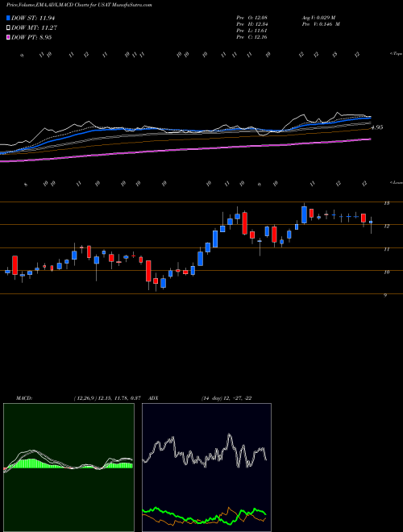Select the 'DOW MT: 11.27' legend text
This screenshot has width=403, height=532.
35,28
